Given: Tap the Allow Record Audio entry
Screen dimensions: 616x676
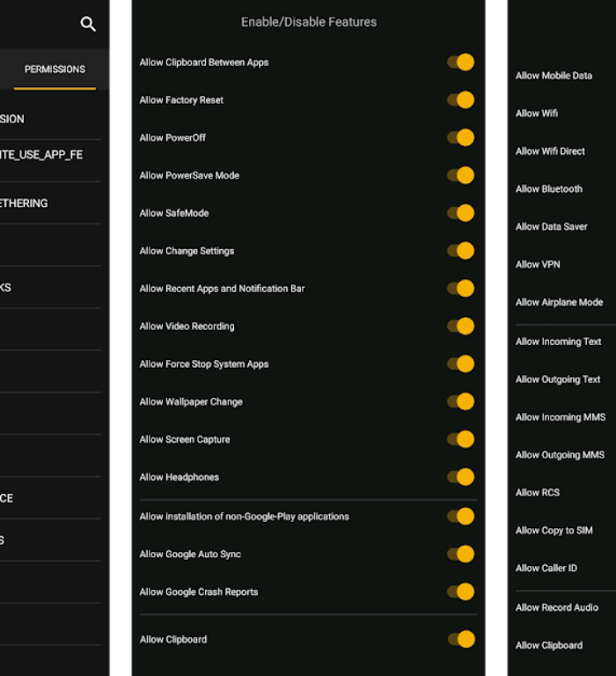Looking at the screenshot, I should pyautogui.click(x=556, y=607).
